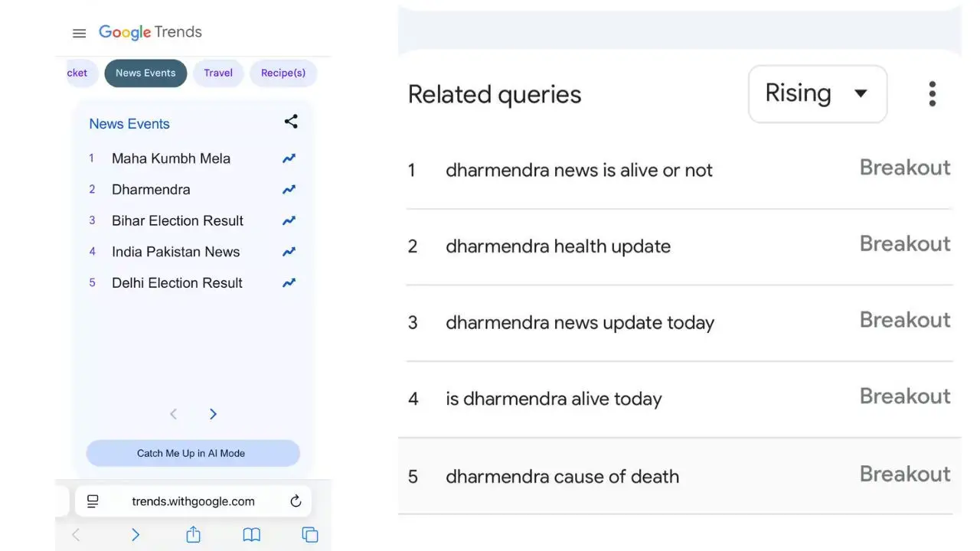Open the browser share sheet icon
The width and height of the screenshot is (980, 551).
[x=193, y=535]
